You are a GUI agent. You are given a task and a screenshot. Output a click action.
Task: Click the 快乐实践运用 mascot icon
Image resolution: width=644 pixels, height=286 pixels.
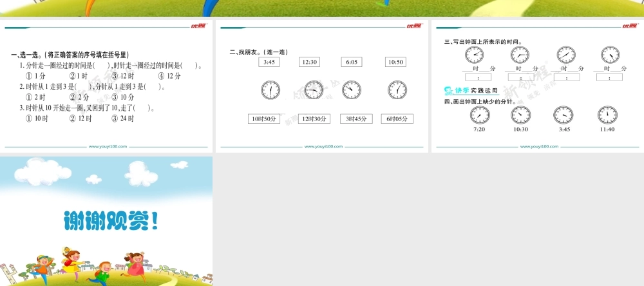[x=450, y=90]
